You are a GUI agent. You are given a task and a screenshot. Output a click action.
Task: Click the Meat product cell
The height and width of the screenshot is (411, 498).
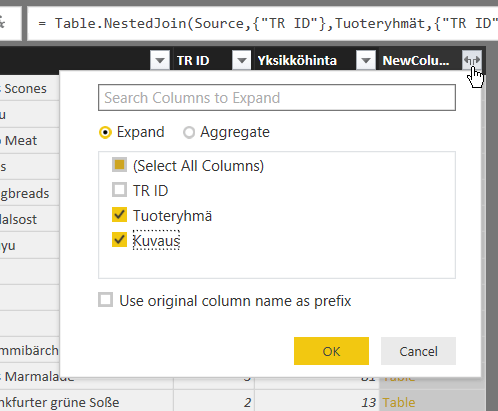click(x=29, y=141)
